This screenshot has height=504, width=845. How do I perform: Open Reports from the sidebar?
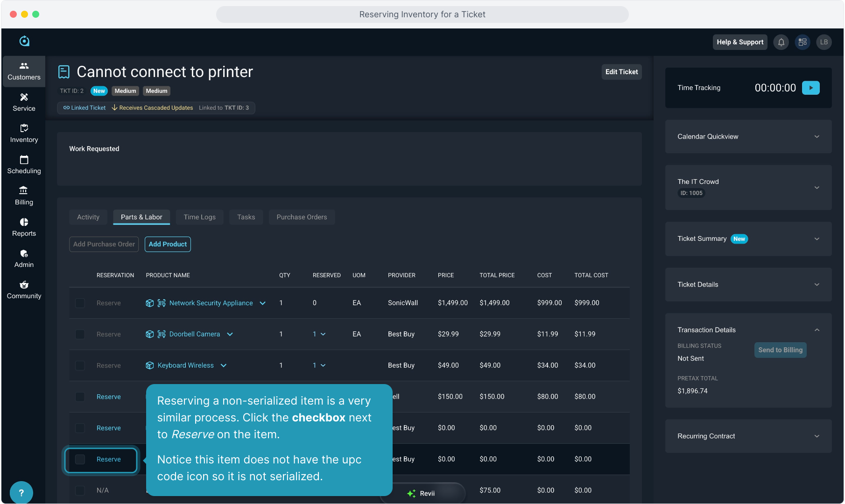pos(24,227)
